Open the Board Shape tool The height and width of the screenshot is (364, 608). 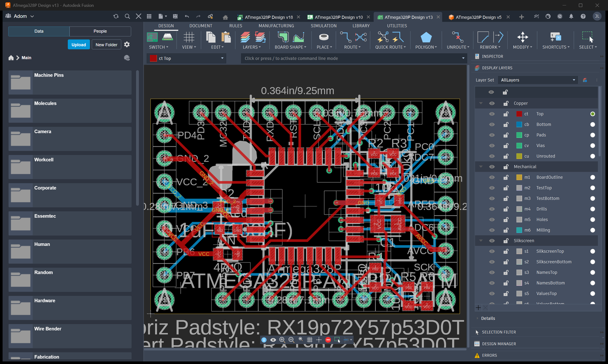click(x=290, y=38)
